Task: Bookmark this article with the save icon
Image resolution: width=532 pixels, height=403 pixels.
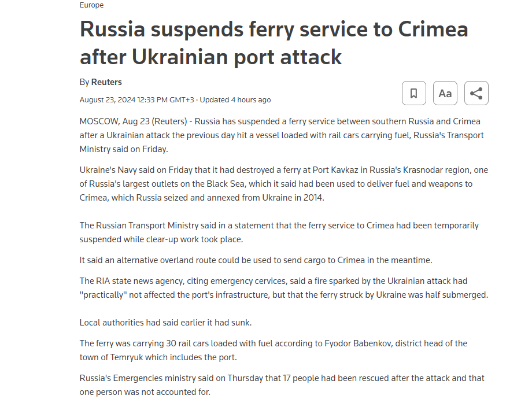Action: click(x=413, y=93)
